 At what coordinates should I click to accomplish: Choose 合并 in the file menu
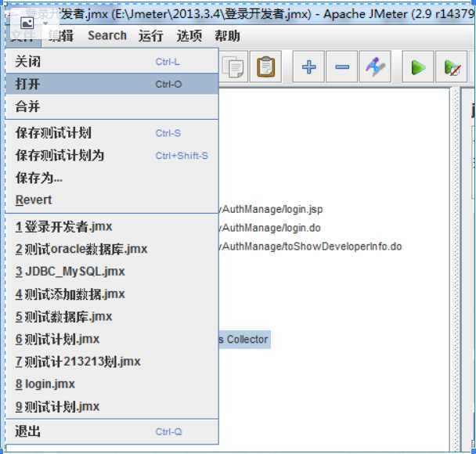[112, 106]
